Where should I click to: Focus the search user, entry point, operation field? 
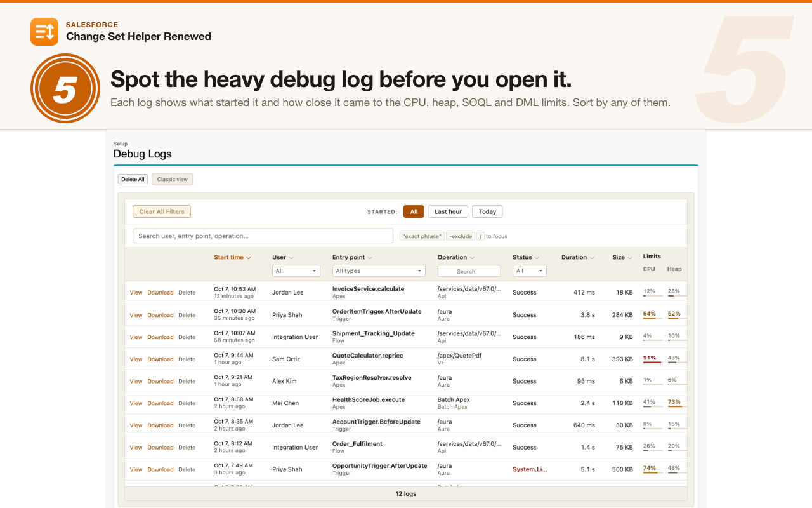263,236
